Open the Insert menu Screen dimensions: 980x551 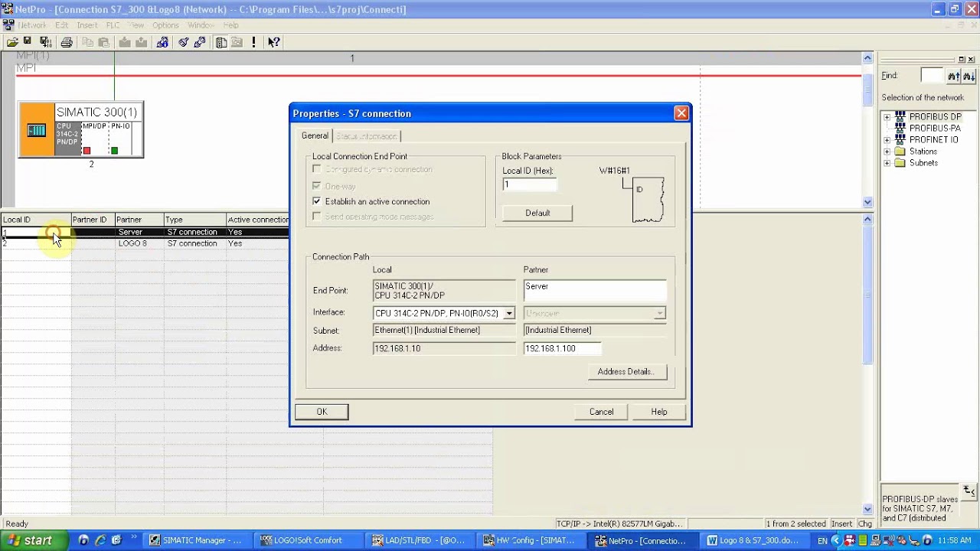[x=87, y=25]
